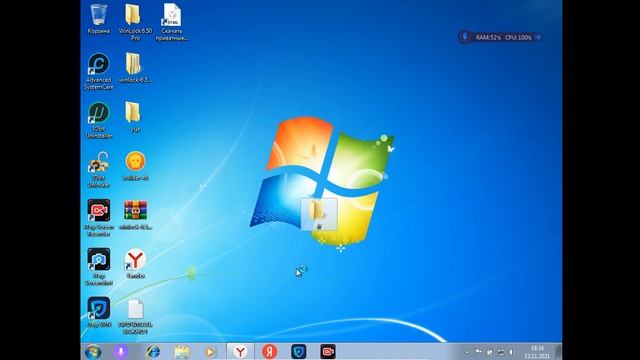
Task: Launch iTop VPN desktop shortcut
Action: [98, 312]
